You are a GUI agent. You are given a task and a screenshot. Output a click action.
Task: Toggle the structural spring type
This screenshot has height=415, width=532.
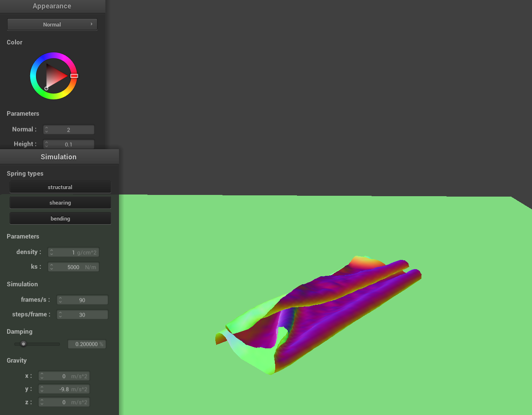click(60, 187)
